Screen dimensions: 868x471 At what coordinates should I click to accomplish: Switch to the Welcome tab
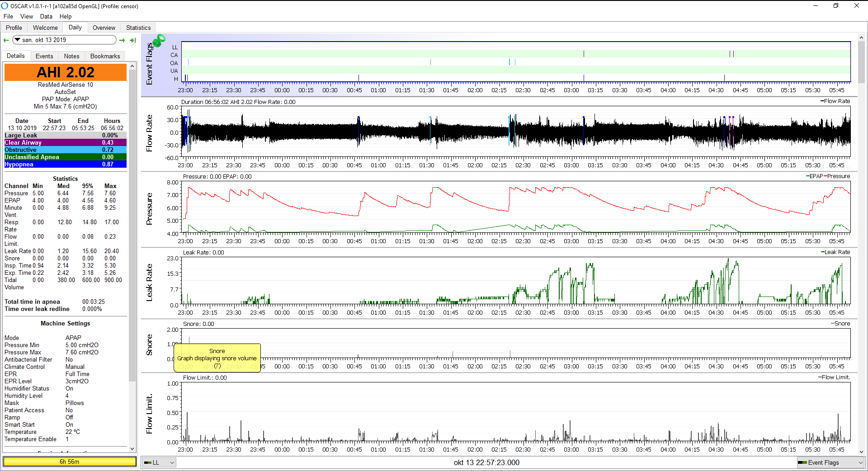click(45, 28)
